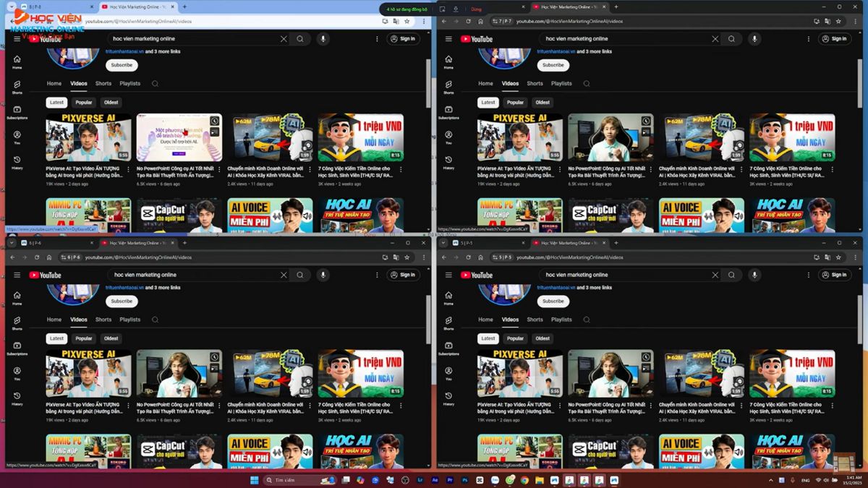The width and height of the screenshot is (868, 488).
Task: Select the Latest filter chip in top-right window
Action: [x=488, y=103]
